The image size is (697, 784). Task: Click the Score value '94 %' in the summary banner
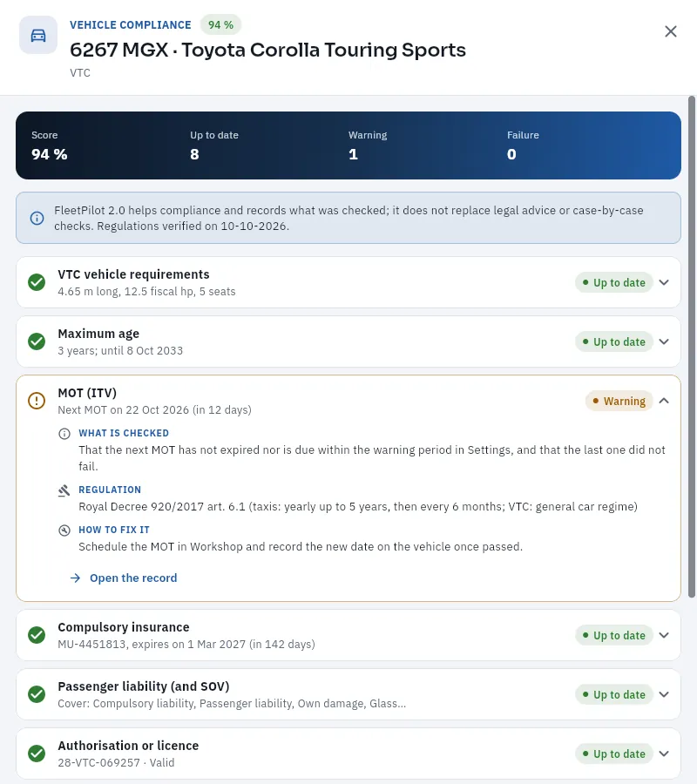coord(50,154)
